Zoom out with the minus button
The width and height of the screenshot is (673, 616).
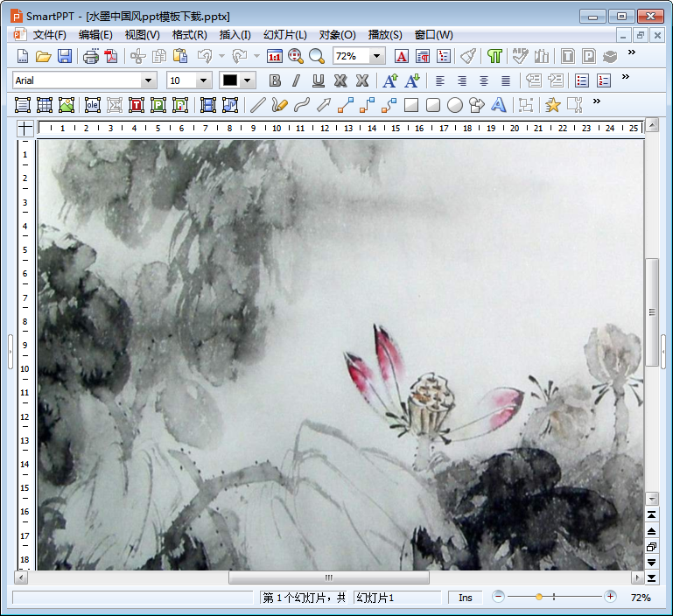pyautogui.click(x=498, y=597)
